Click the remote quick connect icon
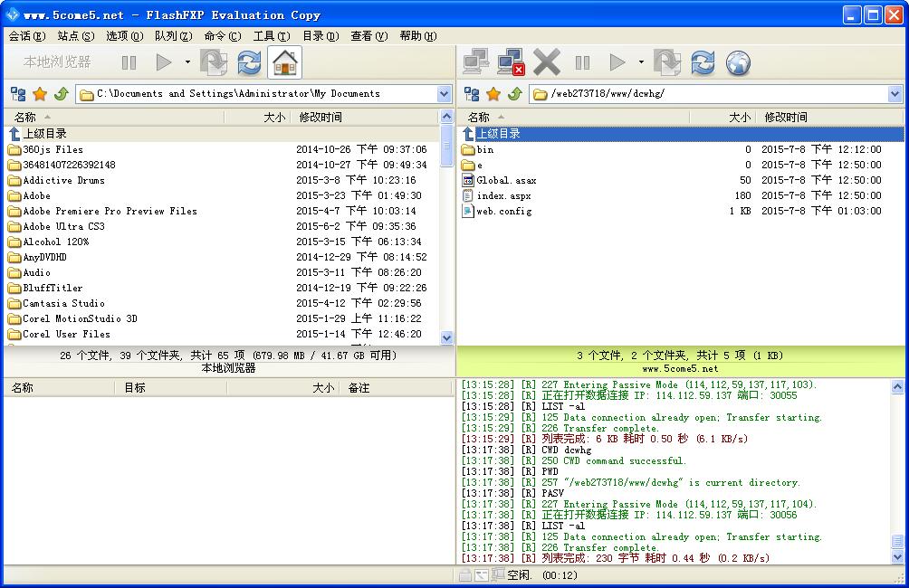The height and width of the screenshot is (588, 909). (x=475, y=62)
